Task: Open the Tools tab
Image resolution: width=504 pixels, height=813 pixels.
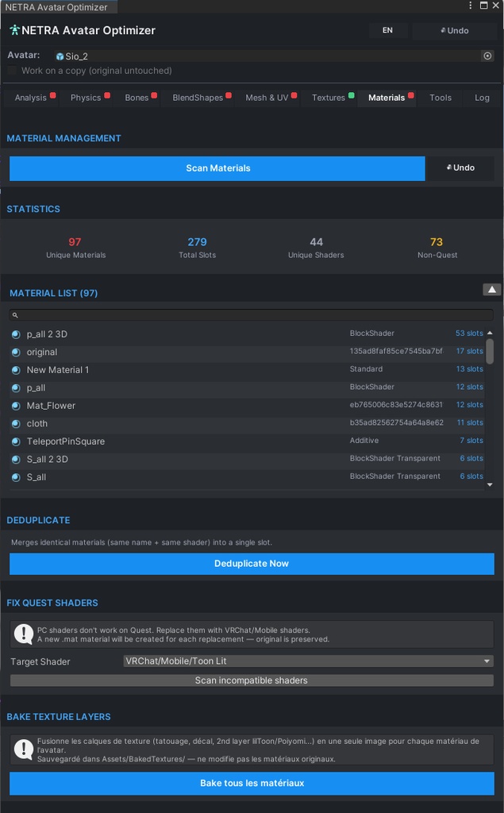Action: [441, 98]
